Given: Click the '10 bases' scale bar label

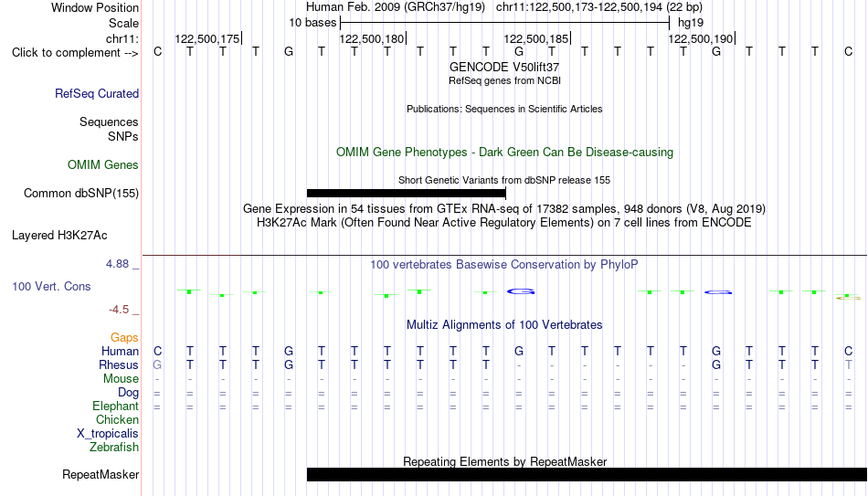Looking at the screenshot, I should tap(312, 23).
